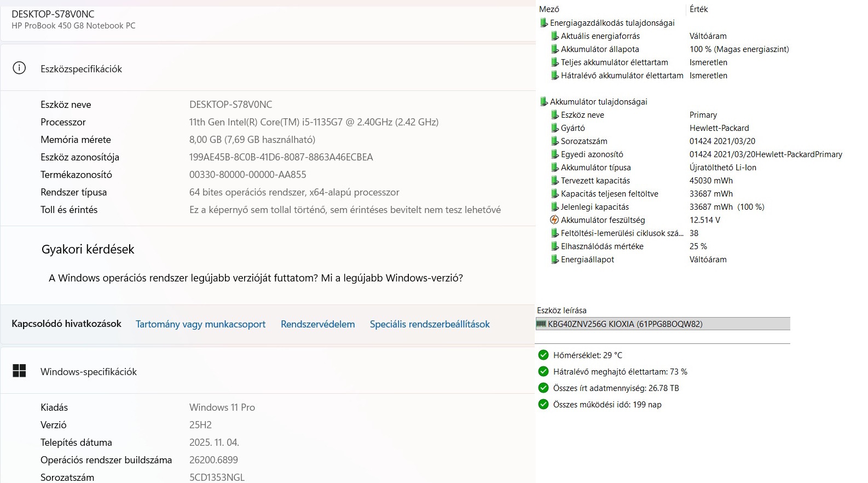Click the icon beside Hátralévő akkumulátor élettartam
Screen dimensions: 868x483
tap(554, 76)
